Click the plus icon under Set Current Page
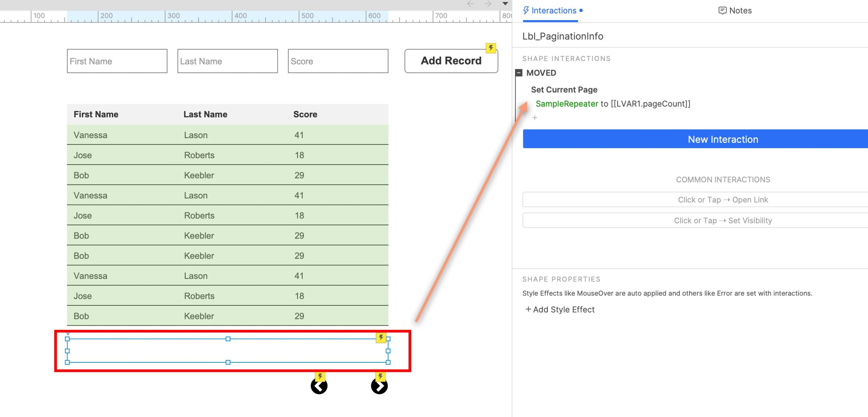Screen dimensions: 868x417 coord(535,118)
